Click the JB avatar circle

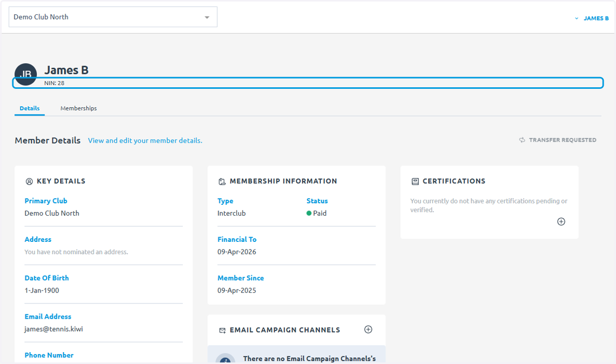pyautogui.click(x=26, y=74)
